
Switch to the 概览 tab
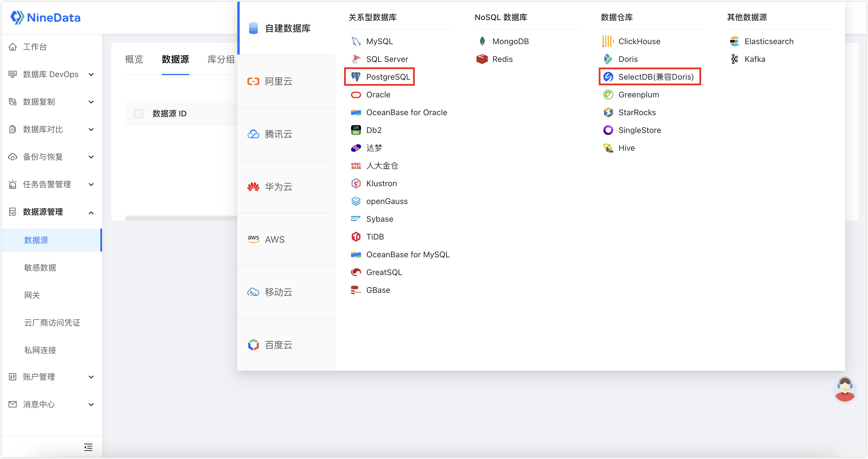click(134, 60)
